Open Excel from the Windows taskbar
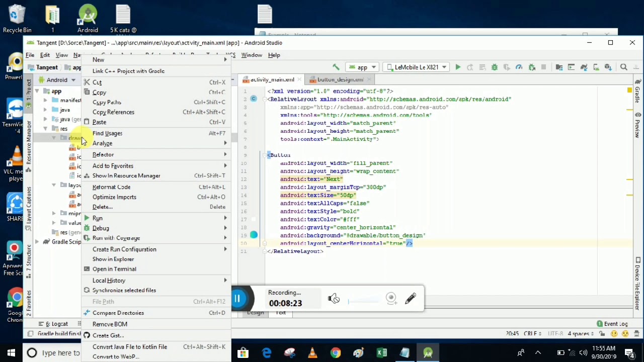This screenshot has height=362, width=644. [x=381, y=353]
